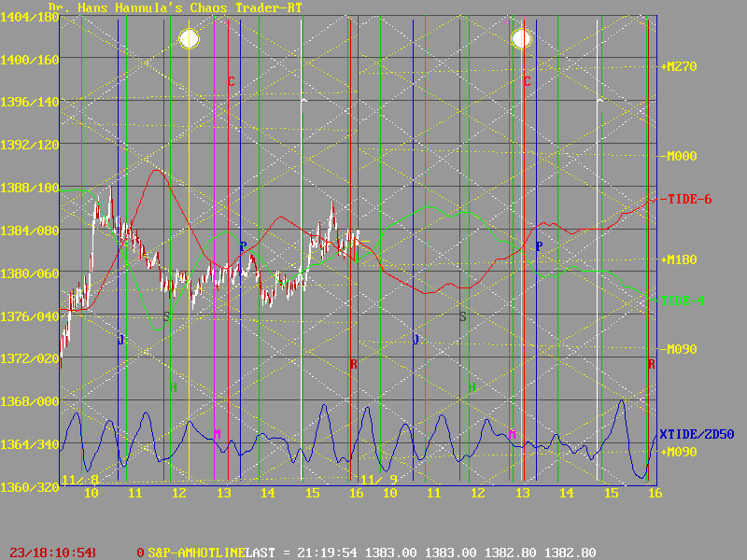The height and width of the screenshot is (560, 747).
Task: Click hour 12 label under 11/9 session
Action: (x=478, y=493)
